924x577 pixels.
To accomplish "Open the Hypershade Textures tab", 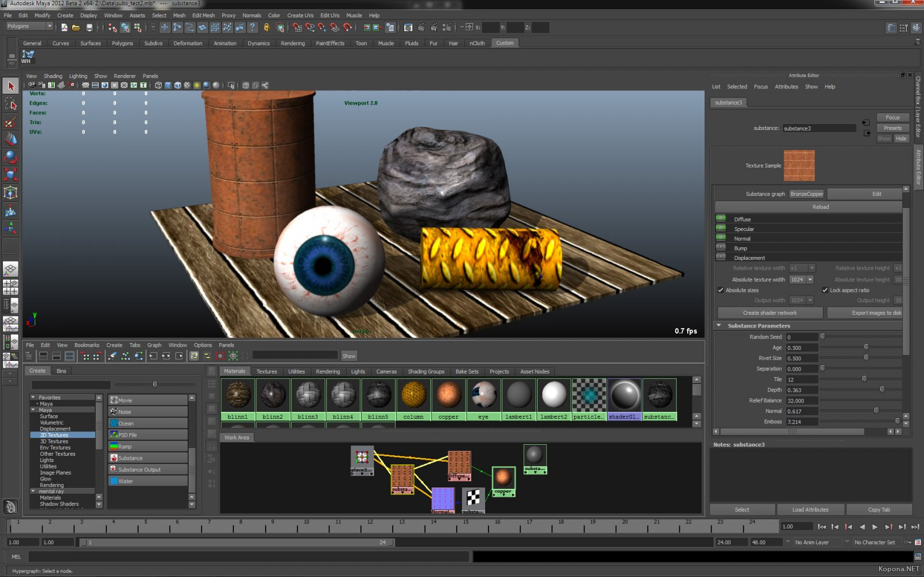I will coord(267,371).
